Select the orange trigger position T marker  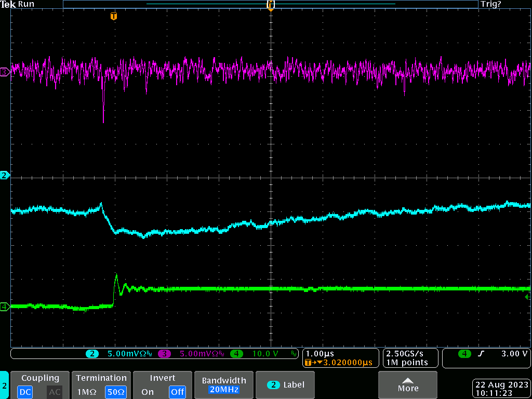click(x=114, y=17)
